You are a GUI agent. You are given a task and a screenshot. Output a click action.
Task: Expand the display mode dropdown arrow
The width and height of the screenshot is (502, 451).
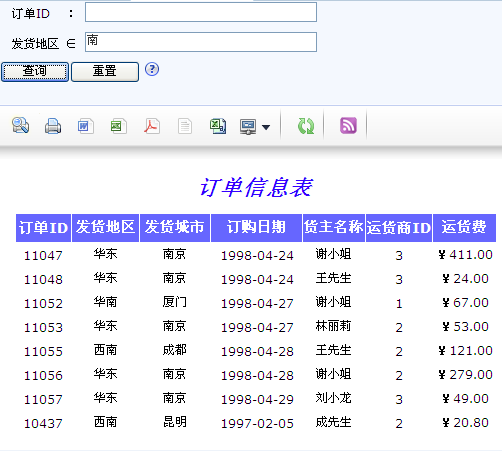click(x=266, y=127)
